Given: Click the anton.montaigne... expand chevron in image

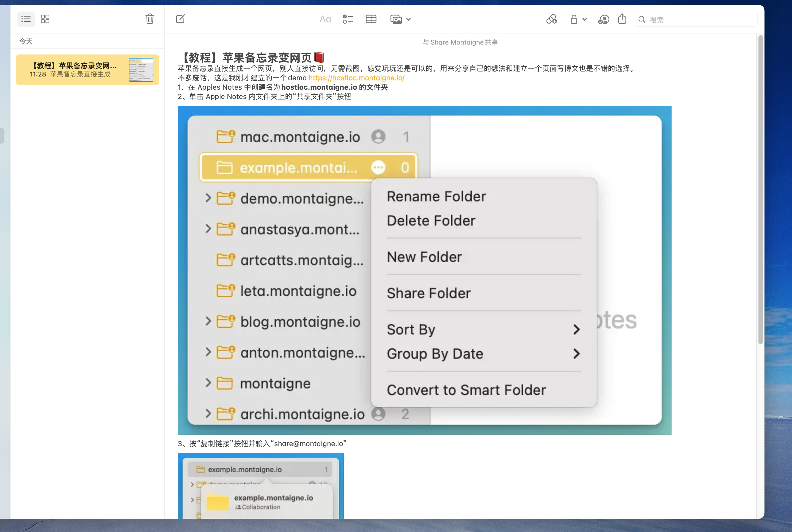Looking at the screenshot, I should pos(208,352).
